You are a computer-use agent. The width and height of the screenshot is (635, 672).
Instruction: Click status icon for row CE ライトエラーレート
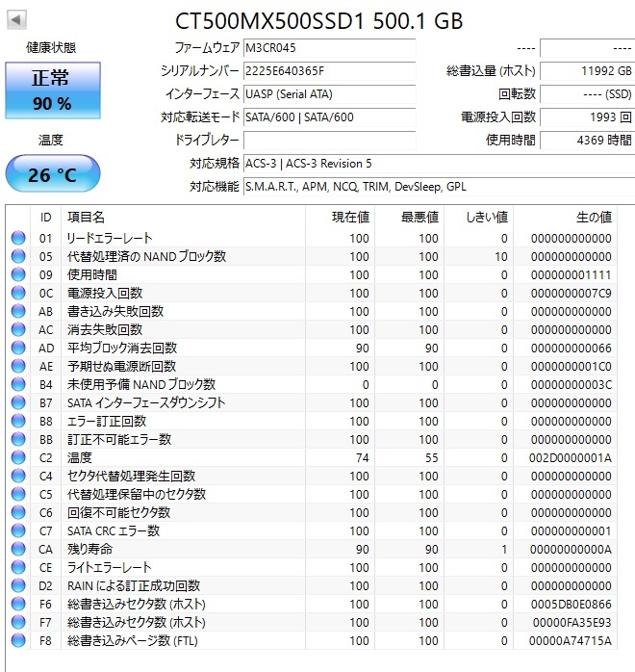tap(18, 567)
